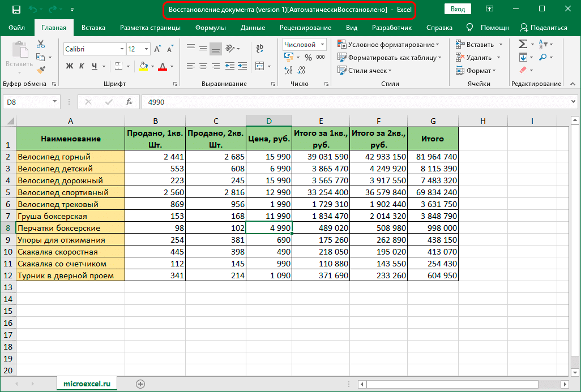This screenshot has height=392, width=581.
Task: Click the Вход sign-in button
Action: coord(458,10)
